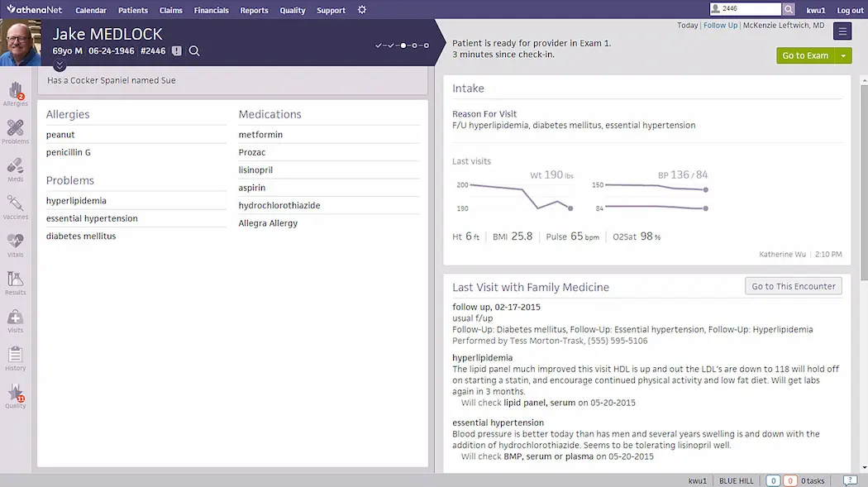Switch to the Claims menu

click(170, 10)
